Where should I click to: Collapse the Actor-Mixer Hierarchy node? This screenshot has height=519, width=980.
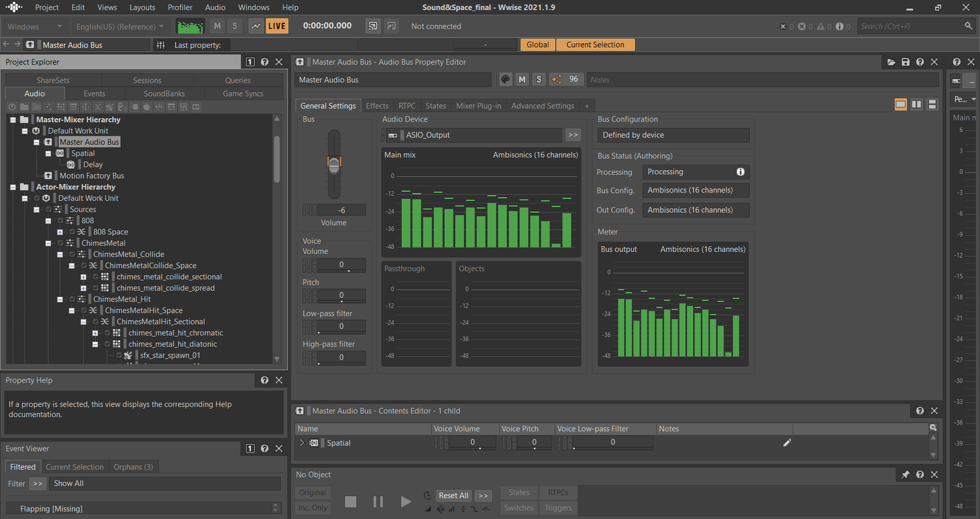tap(12, 187)
